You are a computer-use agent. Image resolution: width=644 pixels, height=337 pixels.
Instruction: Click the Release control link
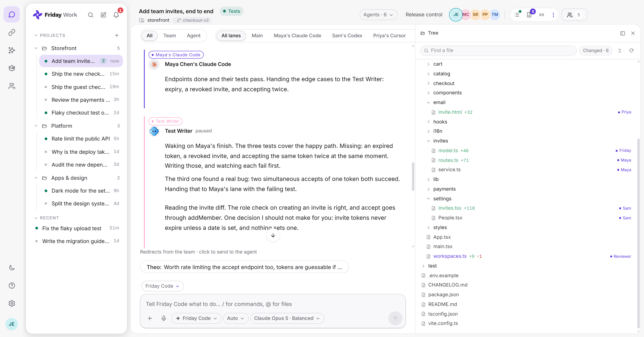[x=424, y=15]
